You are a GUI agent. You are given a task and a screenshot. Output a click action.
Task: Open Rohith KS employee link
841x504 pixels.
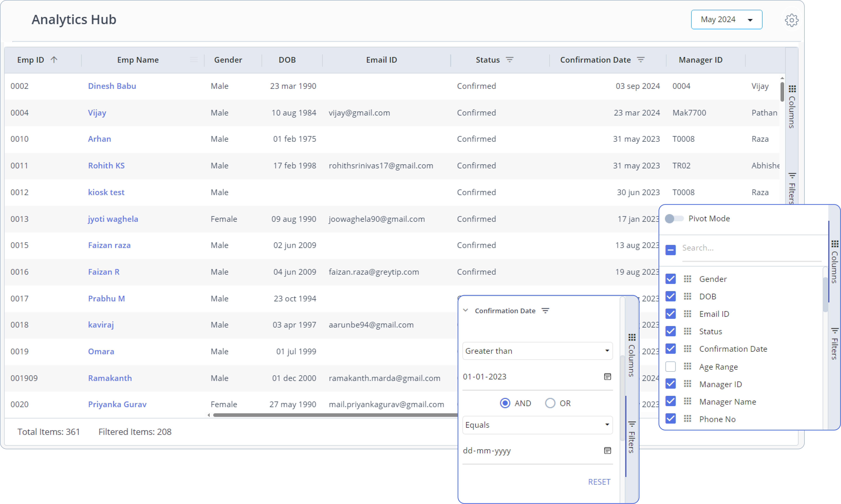click(x=106, y=165)
